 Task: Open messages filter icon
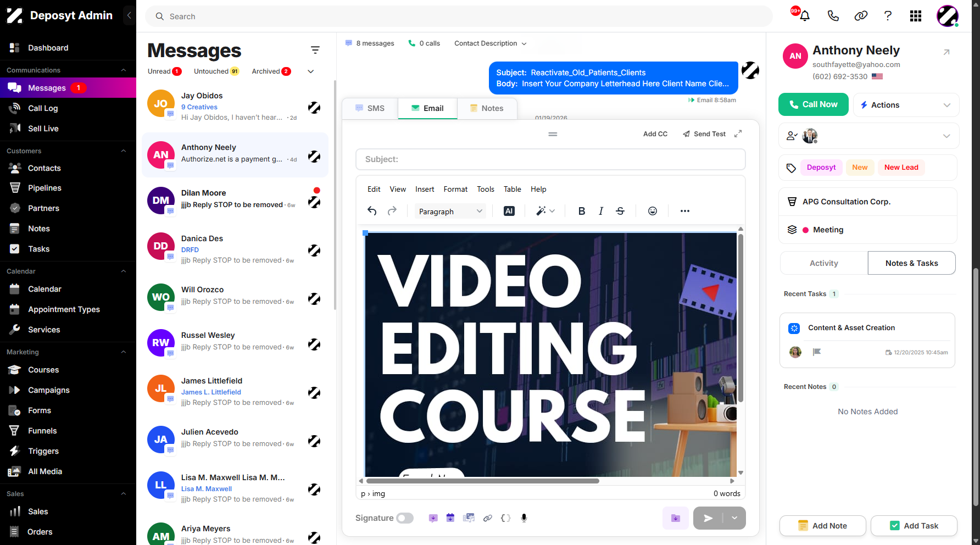315,50
